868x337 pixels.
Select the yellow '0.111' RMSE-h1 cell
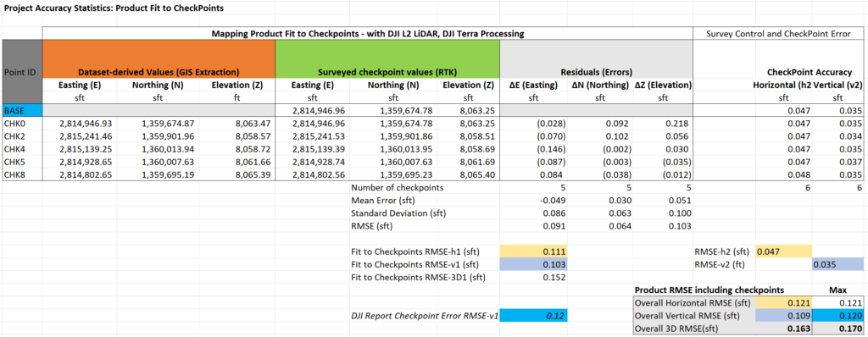[534, 251]
